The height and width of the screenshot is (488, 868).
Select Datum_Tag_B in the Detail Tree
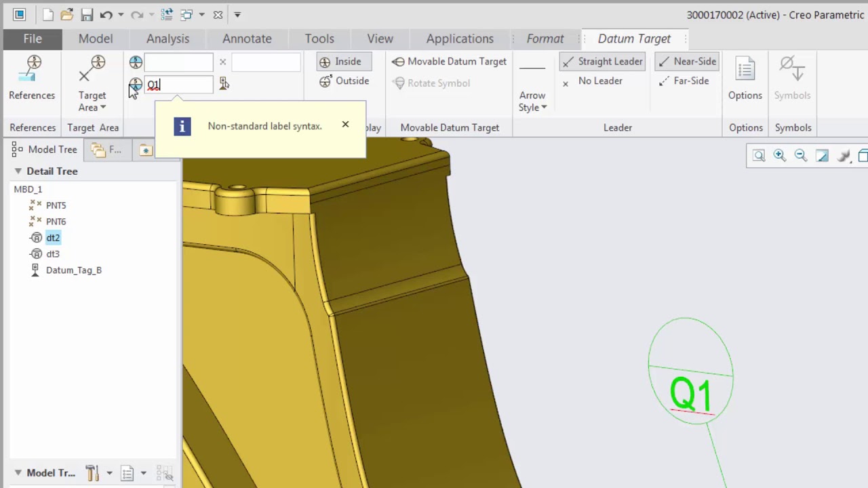click(x=73, y=270)
